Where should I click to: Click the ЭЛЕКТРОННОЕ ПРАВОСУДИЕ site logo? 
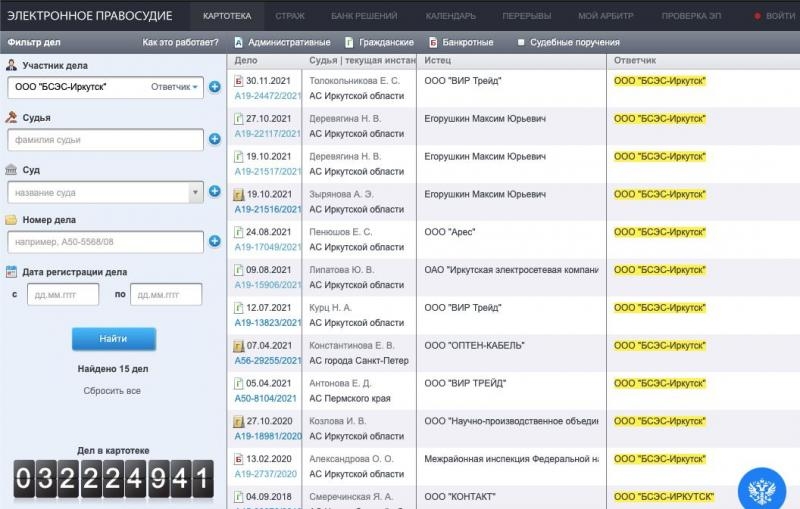pyautogui.click(x=90, y=16)
